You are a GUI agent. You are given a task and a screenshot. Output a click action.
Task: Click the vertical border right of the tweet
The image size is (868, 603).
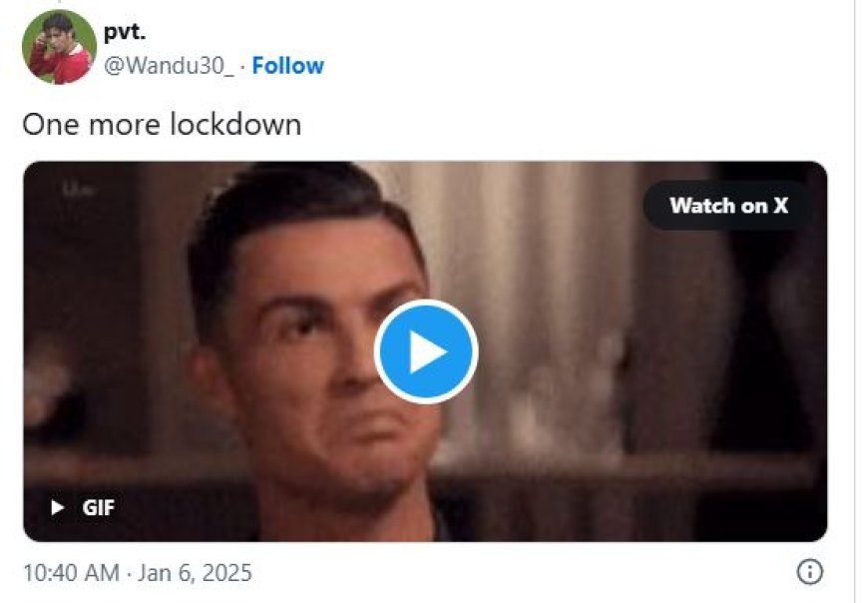(855, 301)
